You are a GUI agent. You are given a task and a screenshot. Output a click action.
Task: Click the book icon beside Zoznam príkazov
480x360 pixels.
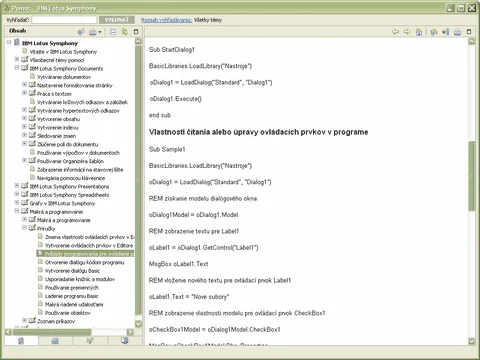[x=32, y=321]
